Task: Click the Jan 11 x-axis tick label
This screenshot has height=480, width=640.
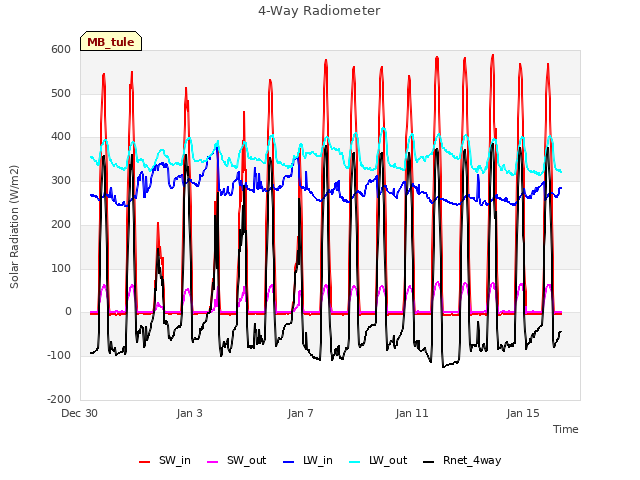Action: [x=412, y=413]
